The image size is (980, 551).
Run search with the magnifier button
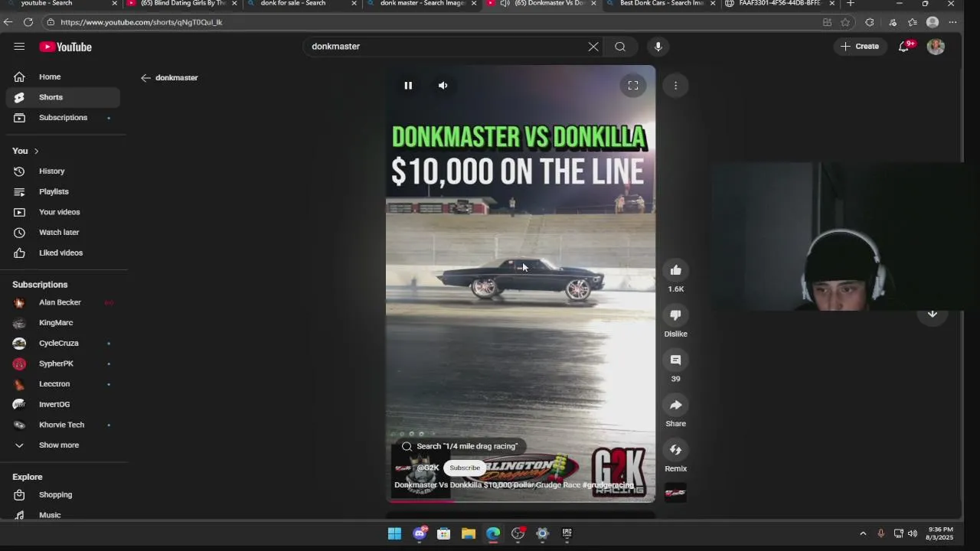[620, 47]
